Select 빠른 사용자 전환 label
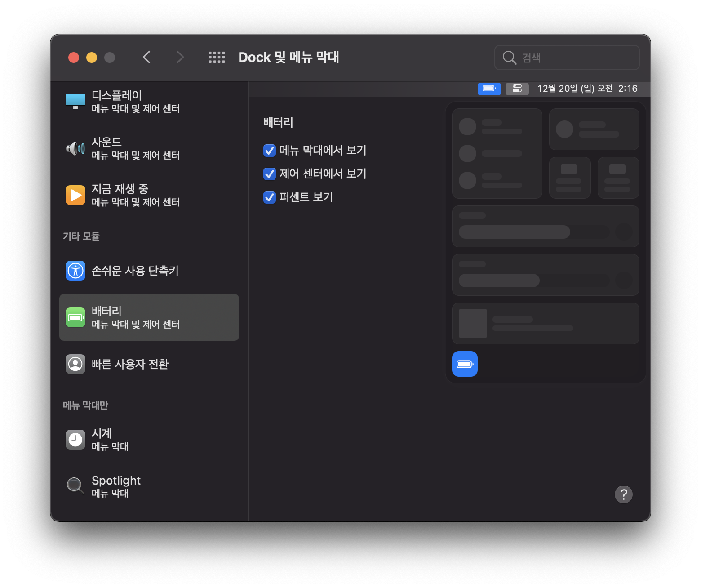 [x=130, y=364]
